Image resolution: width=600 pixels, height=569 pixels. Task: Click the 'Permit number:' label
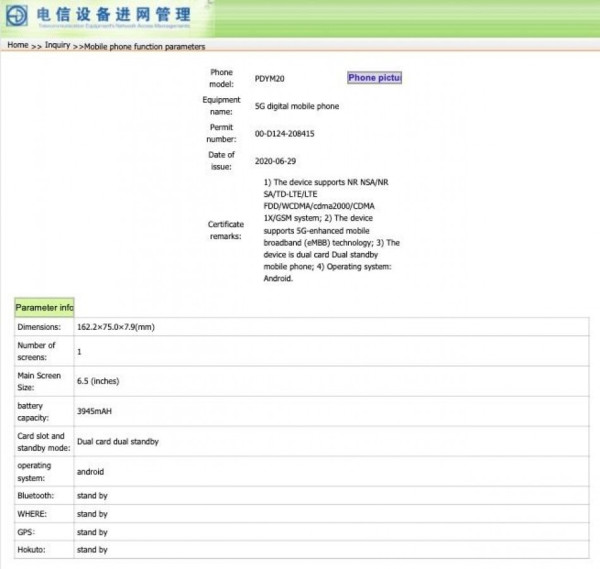point(222,134)
